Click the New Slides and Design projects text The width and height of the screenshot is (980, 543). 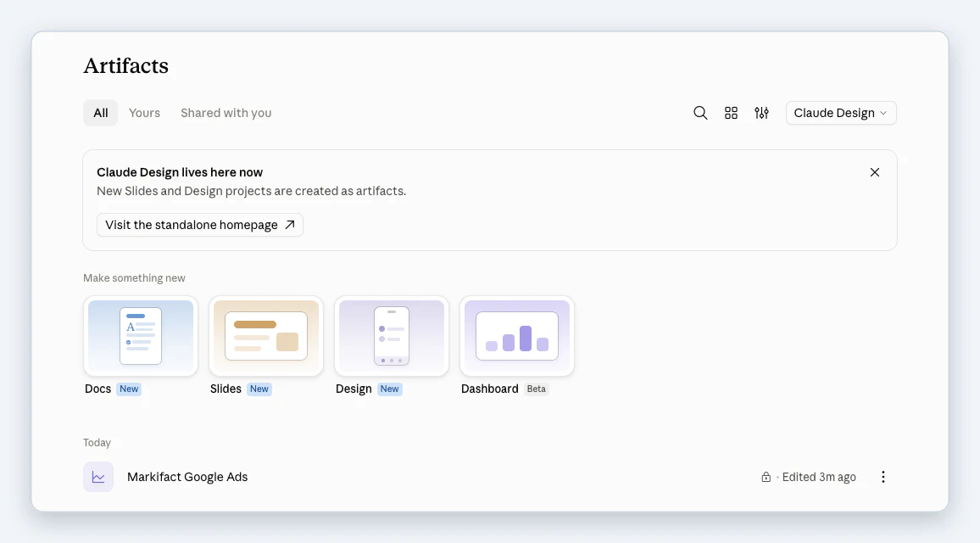point(251,191)
